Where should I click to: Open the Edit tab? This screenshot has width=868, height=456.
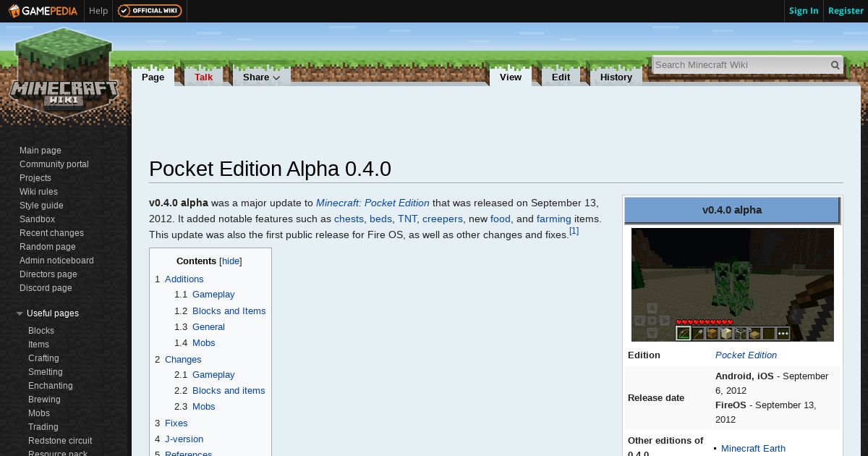pyautogui.click(x=561, y=77)
